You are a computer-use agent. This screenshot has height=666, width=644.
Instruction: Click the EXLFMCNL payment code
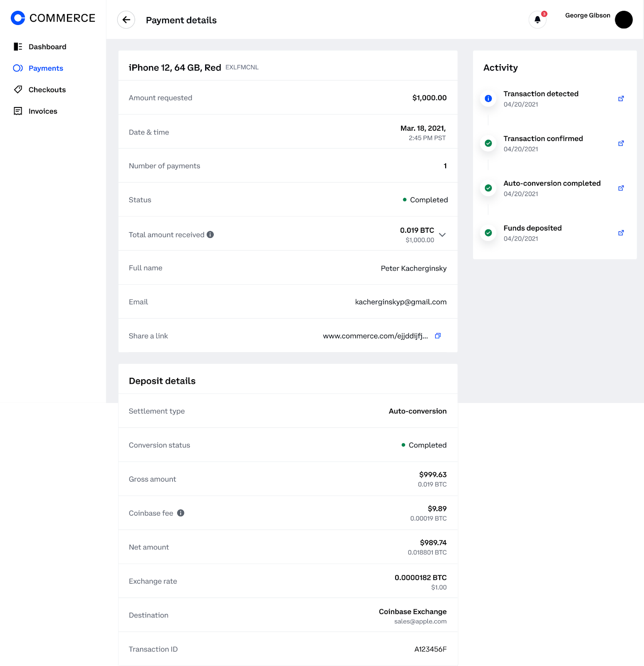tap(242, 67)
